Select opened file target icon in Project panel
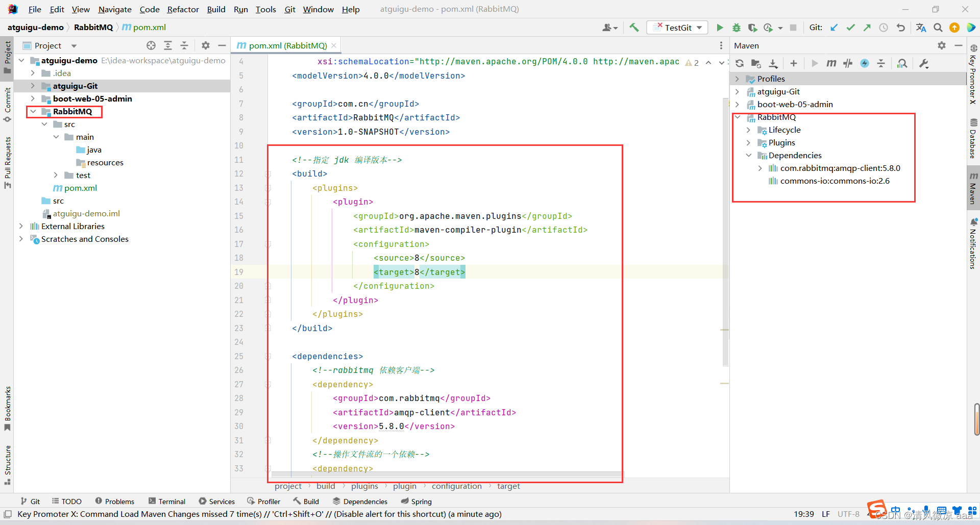Image resolution: width=980 pixels, height=525 pixels. pos(151,45)
